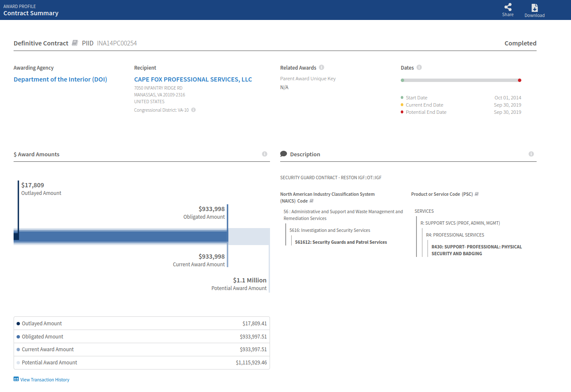
Task: Click the Completed status label
Action: pyautogui.click(x=520, y=43)
